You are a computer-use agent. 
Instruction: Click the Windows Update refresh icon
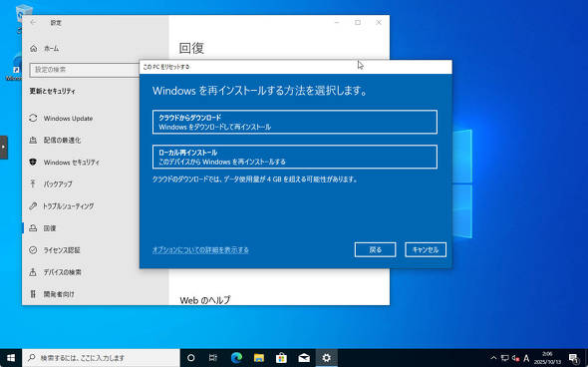click(x=33, y=118)
